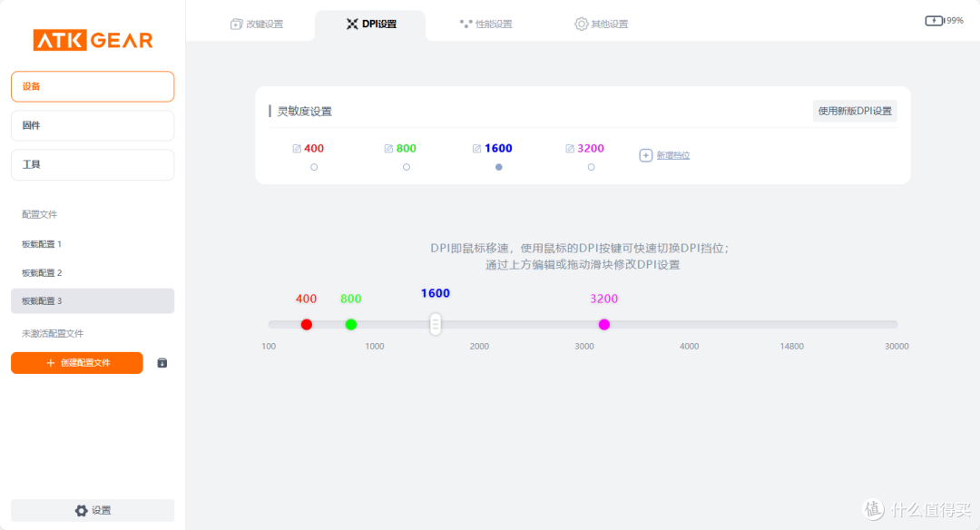Click the trash icon next to create profile
980x530 pixels.
[162, 363]
